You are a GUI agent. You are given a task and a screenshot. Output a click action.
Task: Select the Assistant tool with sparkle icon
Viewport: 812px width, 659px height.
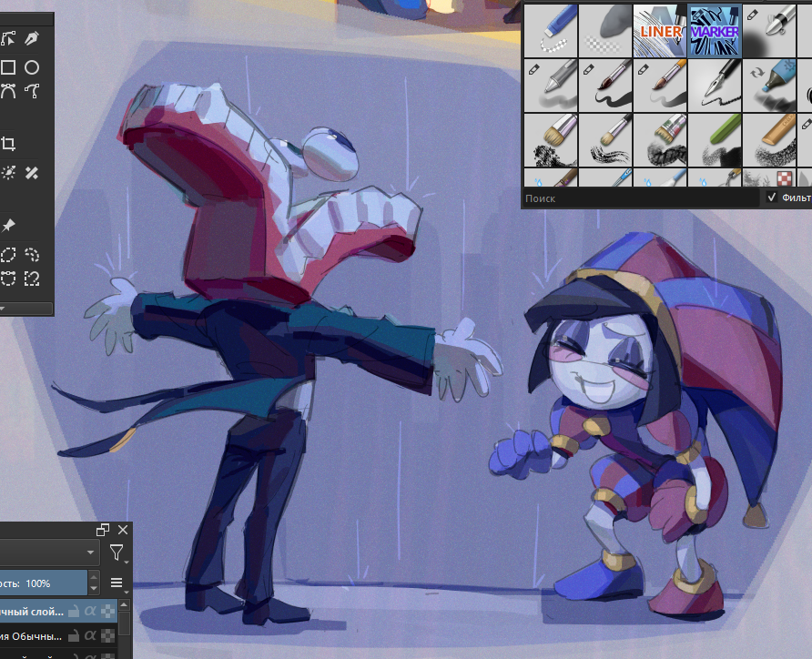click(x=8, y=172)
